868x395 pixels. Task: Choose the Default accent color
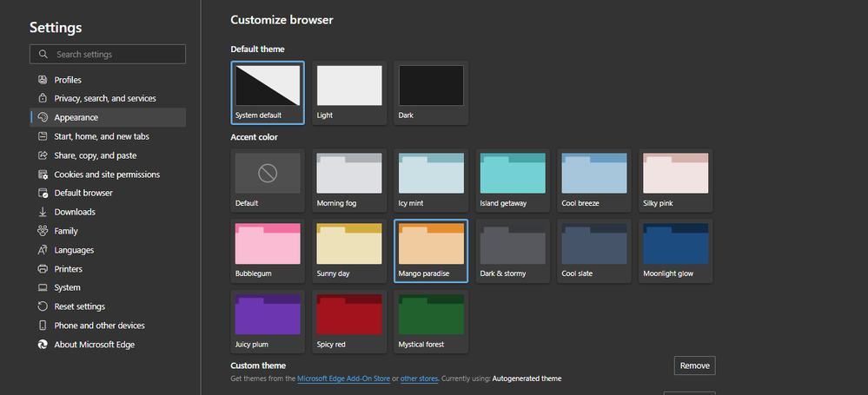pos(268,181)
